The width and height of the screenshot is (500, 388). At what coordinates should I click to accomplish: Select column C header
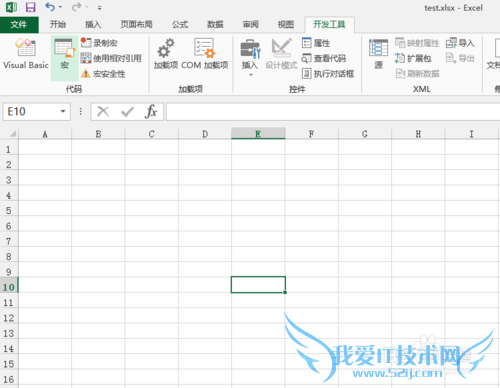click(x=152, y=134)
